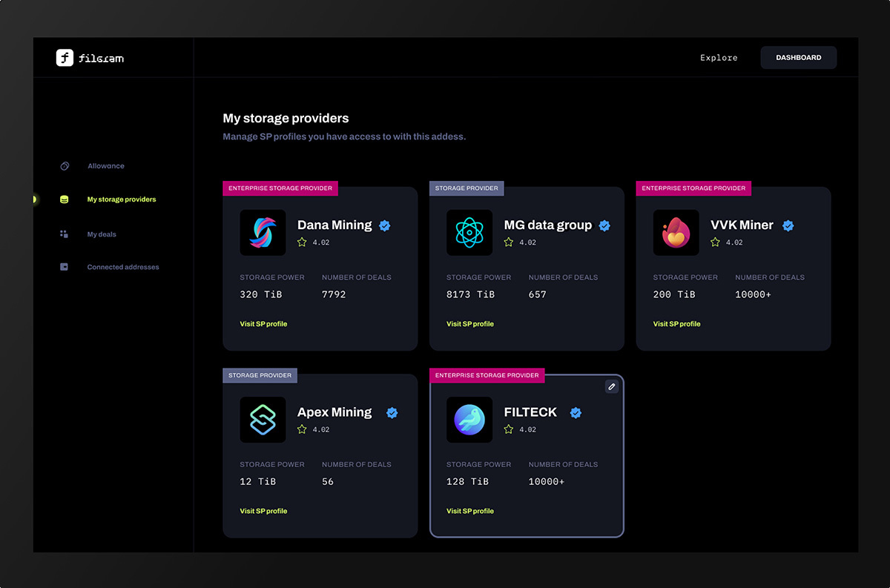
Task: Visit SP profile for Dana Mining
Action: click(263, 324)
